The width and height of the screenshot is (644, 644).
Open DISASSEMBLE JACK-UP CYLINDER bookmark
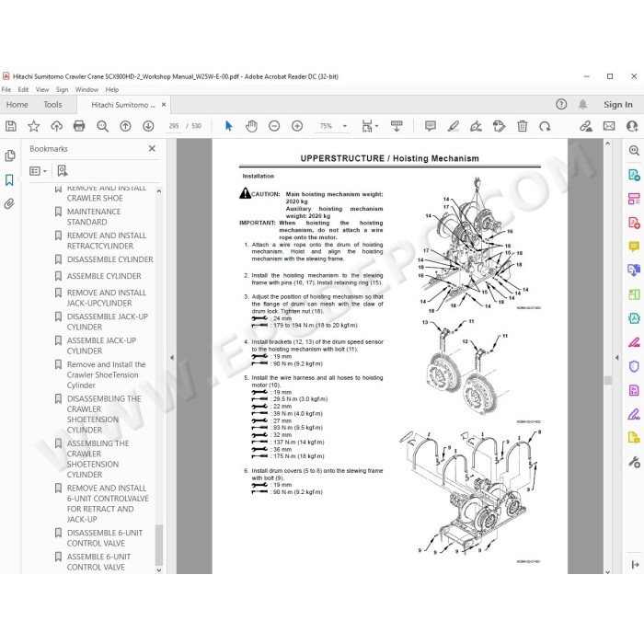pyautogui.click(x=108, y=322)
